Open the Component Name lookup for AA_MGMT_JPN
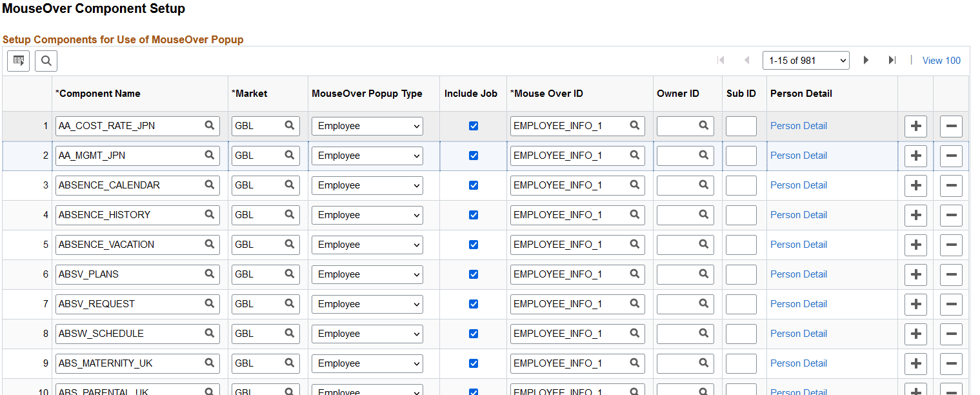 pos(210,155)
